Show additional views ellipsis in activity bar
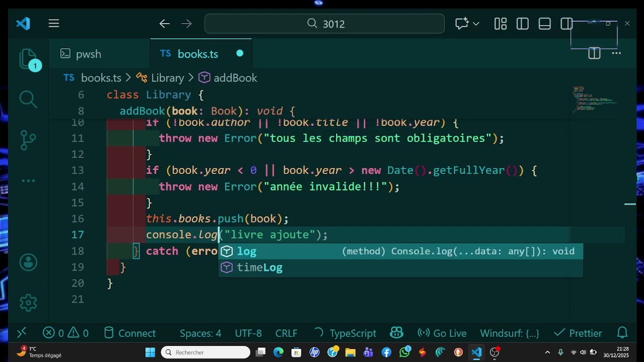The height and width of the screenshot is (362, 644). point(28,180)
